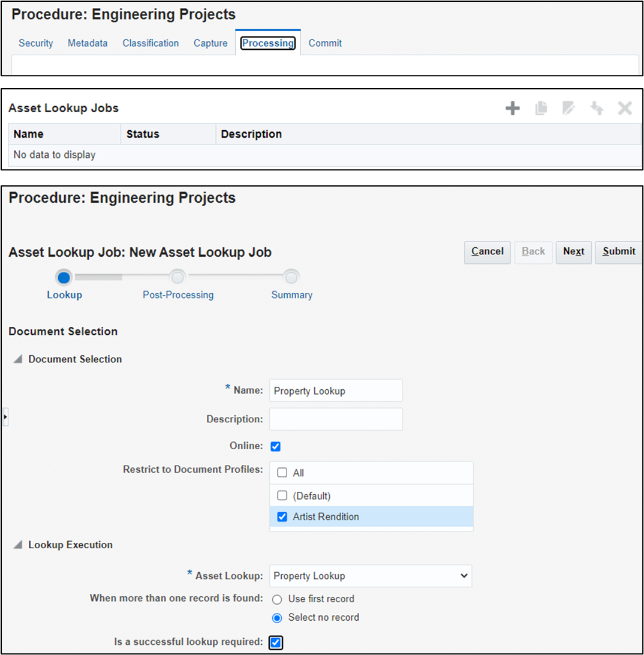Click the add new Asset Lookup Job icon
Screen dimensions: 644x655
point(513,108)
